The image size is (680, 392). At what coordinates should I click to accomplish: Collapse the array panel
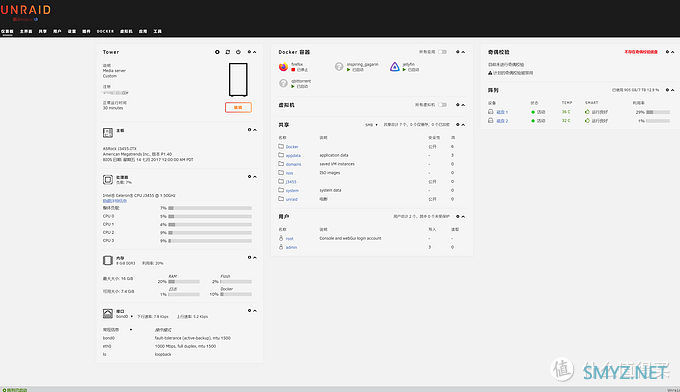pos(673,90)
